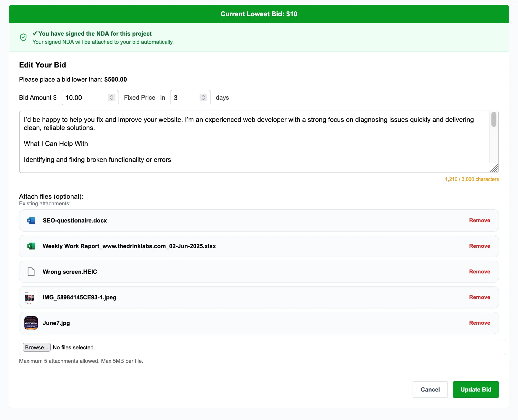Grab the textarea resize handle corner
Viewport: 518px width, 420px height.
coord(494,168)
